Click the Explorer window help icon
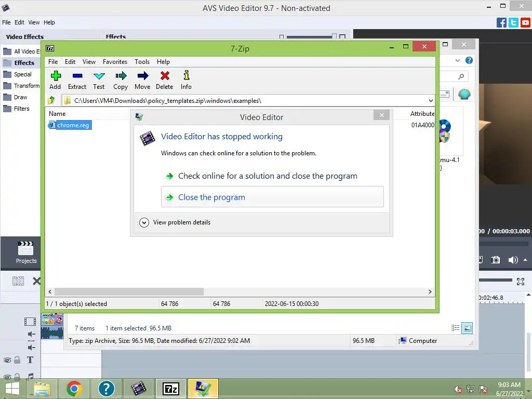This screenshot has width=532, height=399. click(x=469, y=60)
